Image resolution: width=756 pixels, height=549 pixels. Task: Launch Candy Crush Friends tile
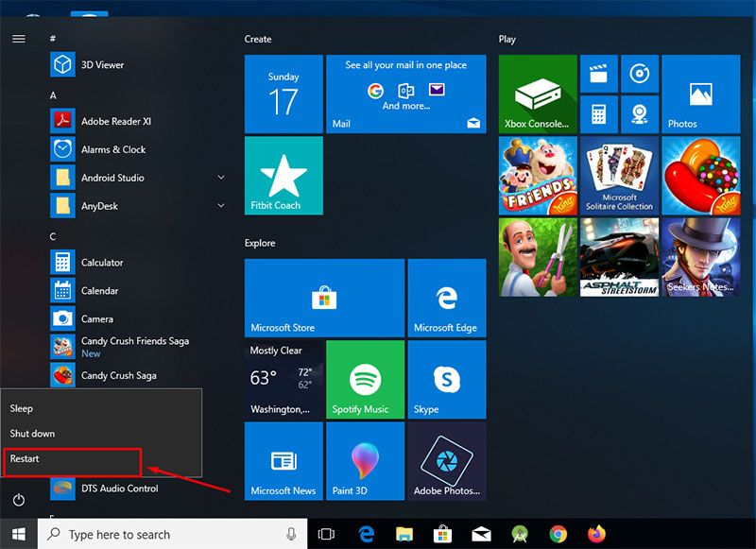pos(538,176)
